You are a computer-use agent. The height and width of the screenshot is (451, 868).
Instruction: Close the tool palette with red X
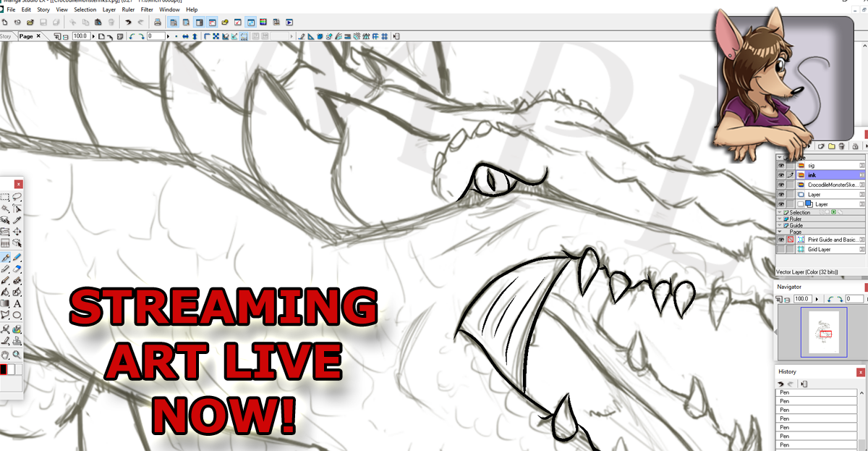click(18, 184)
